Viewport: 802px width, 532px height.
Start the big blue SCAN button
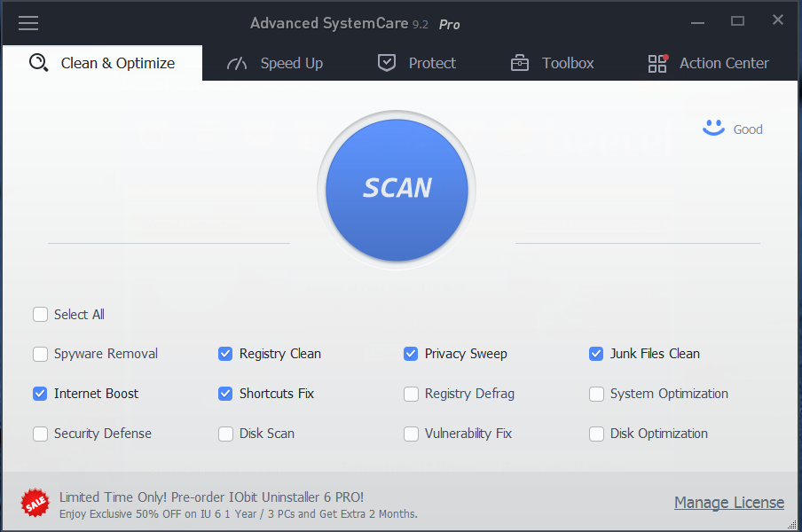click(x=397, y=190)
